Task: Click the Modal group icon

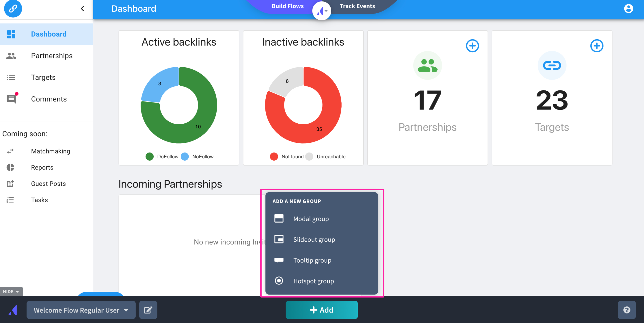Action: coord(279,218)
